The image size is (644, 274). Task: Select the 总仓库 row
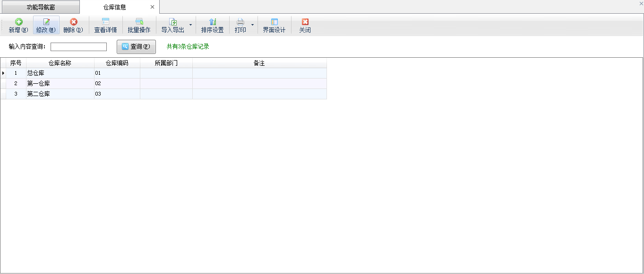[x=60, y=73]
